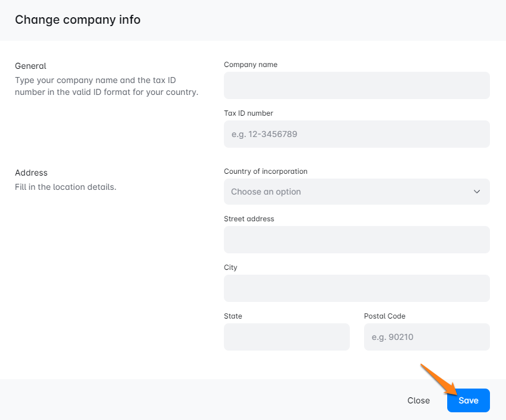506x420 pixels.
Task: Click the "Tax ID number" label
Action: [x=248, y=113]
